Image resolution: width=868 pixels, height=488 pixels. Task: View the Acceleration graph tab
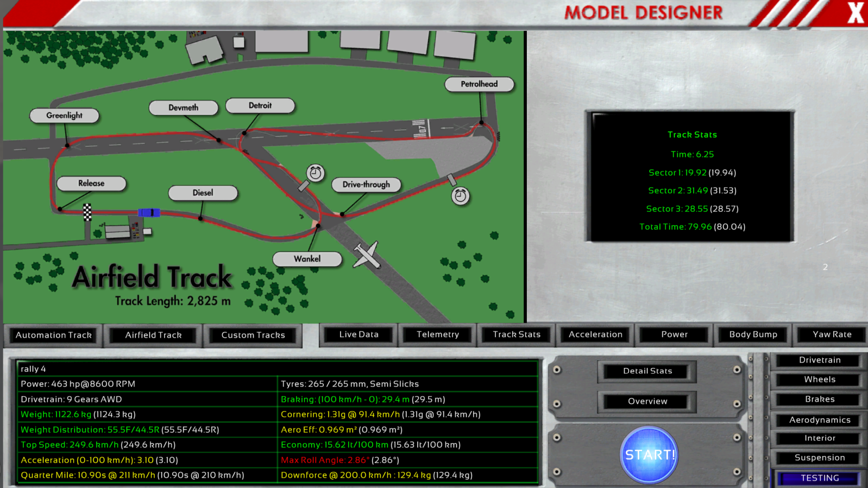[595, 335]
